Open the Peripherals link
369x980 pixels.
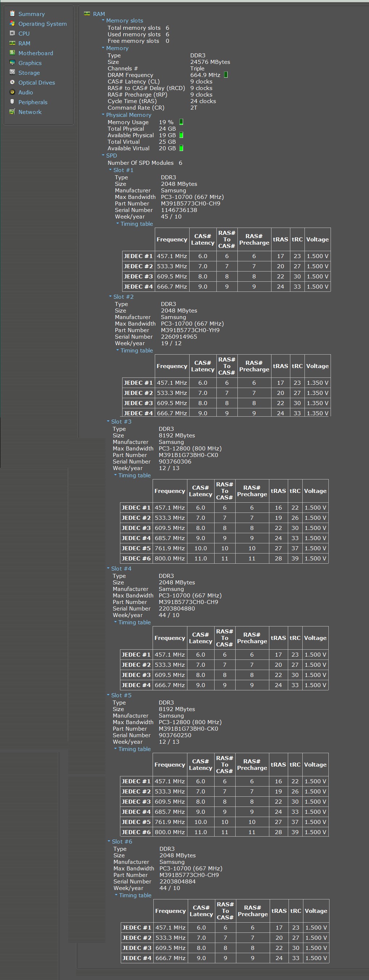point(33,102)
